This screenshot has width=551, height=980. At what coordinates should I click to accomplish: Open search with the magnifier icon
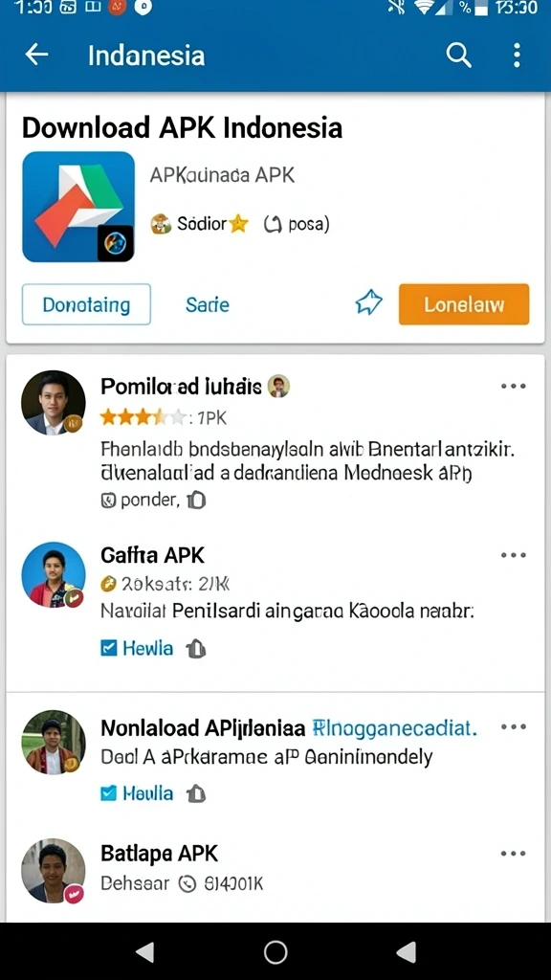(x=458, y=55)
